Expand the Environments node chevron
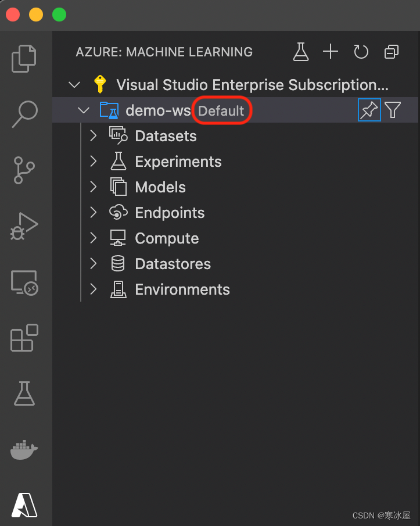420x526 pixels. [93, 289]
